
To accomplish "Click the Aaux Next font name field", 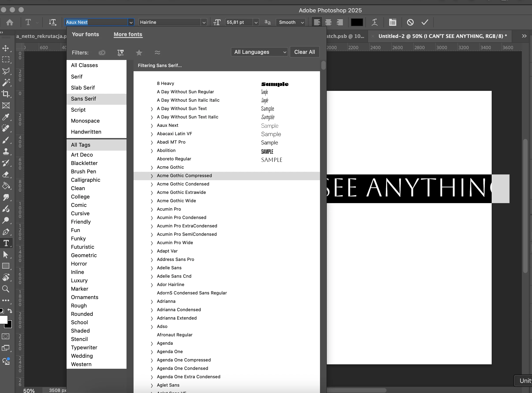I will 96,22.
